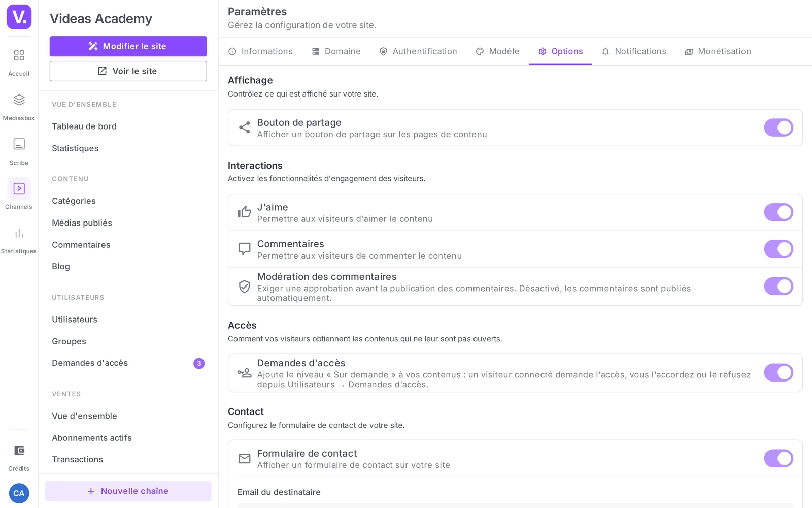Toggle Commentaires for visitors off
Screen dimensions: 812x508
[x=779, y=249]
